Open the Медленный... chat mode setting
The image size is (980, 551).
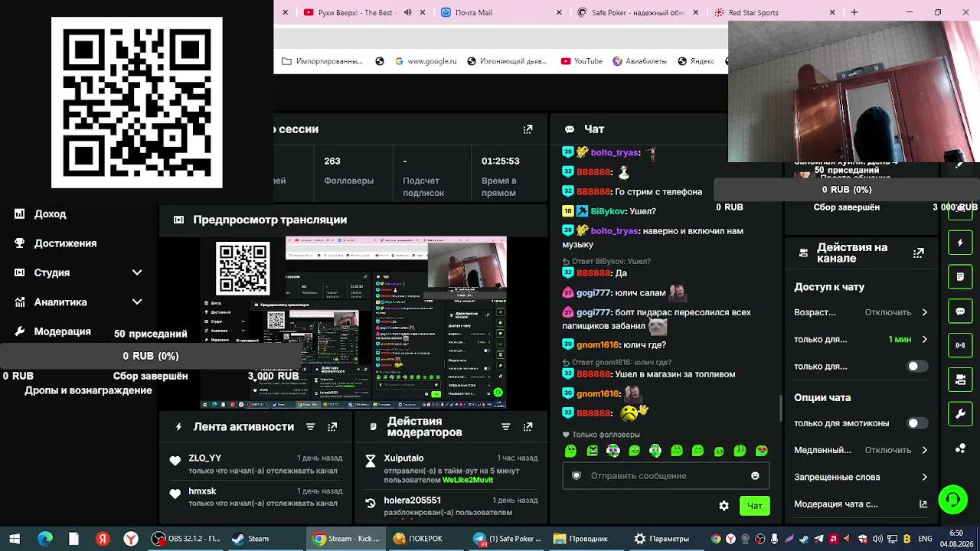(x=861, y=450)
